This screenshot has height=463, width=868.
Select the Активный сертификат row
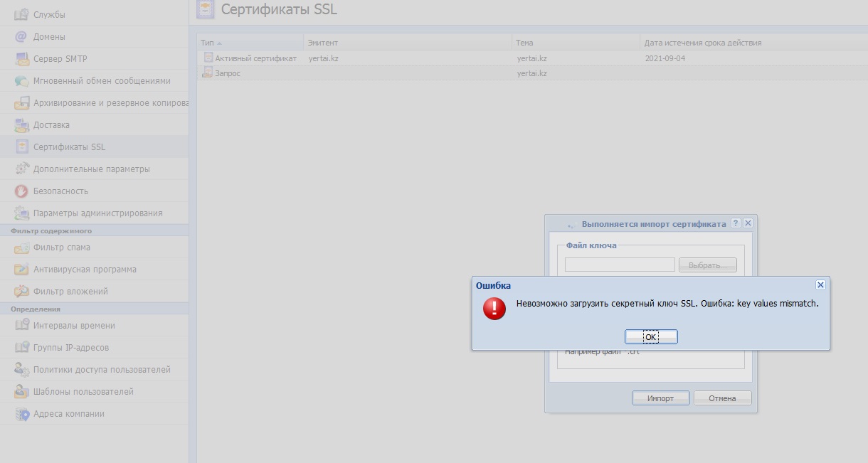(255, 58)
